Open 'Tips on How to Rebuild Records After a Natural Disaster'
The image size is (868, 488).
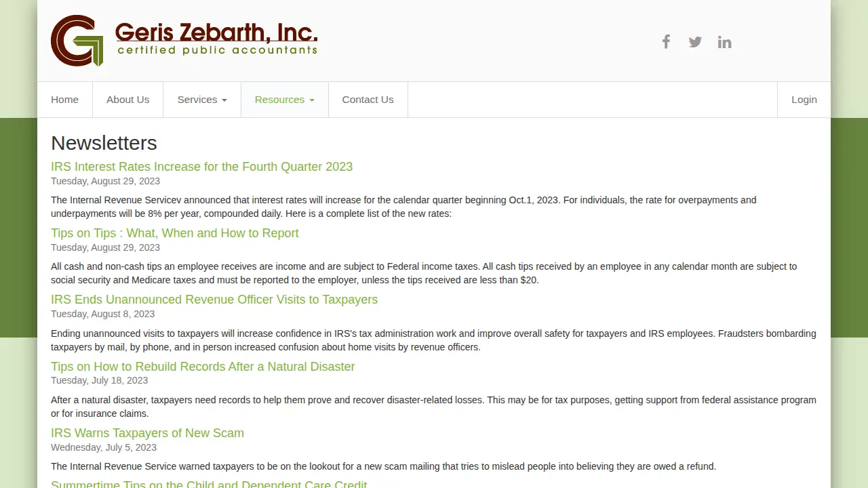[x=203, y=367]
